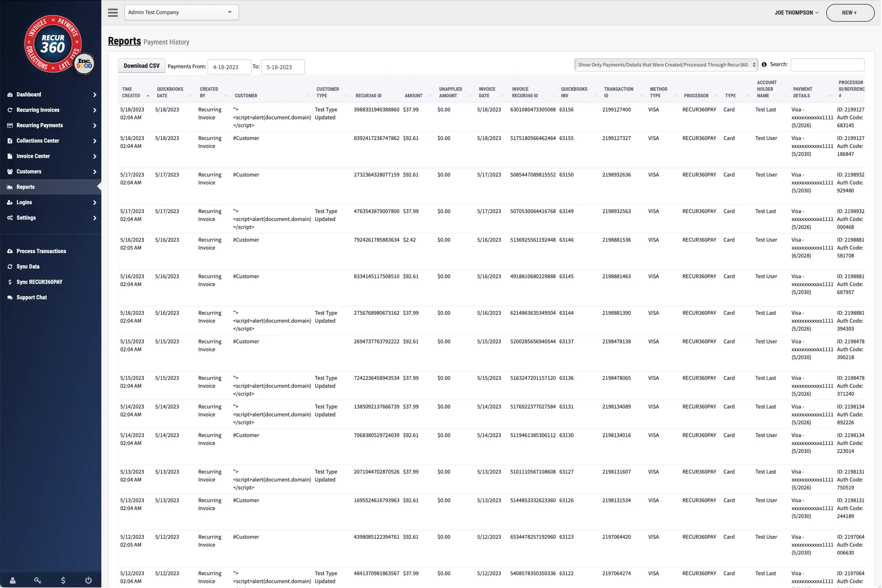
Task: Click the Reports chart icon
Action: (x=10, y=187)
